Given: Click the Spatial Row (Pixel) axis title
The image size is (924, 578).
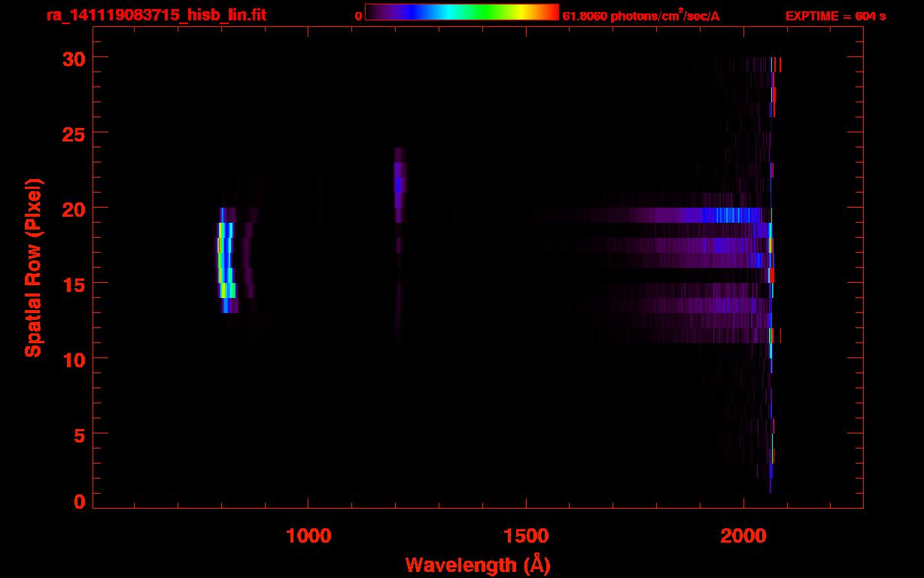Looking at the screenshot, I should [34, 267].
